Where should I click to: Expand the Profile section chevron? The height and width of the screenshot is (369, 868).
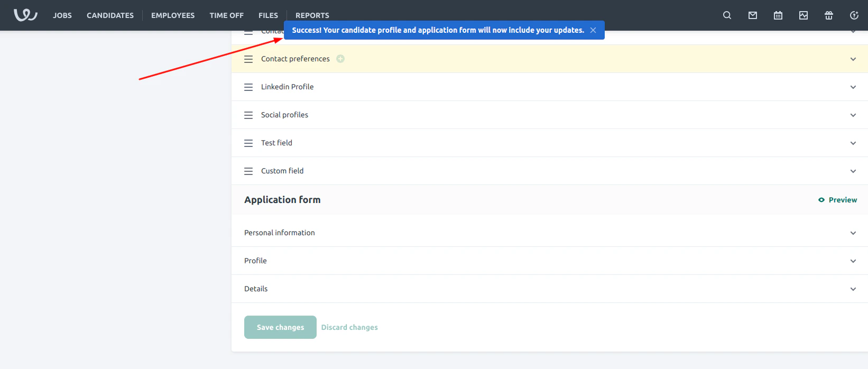point(853,261)
